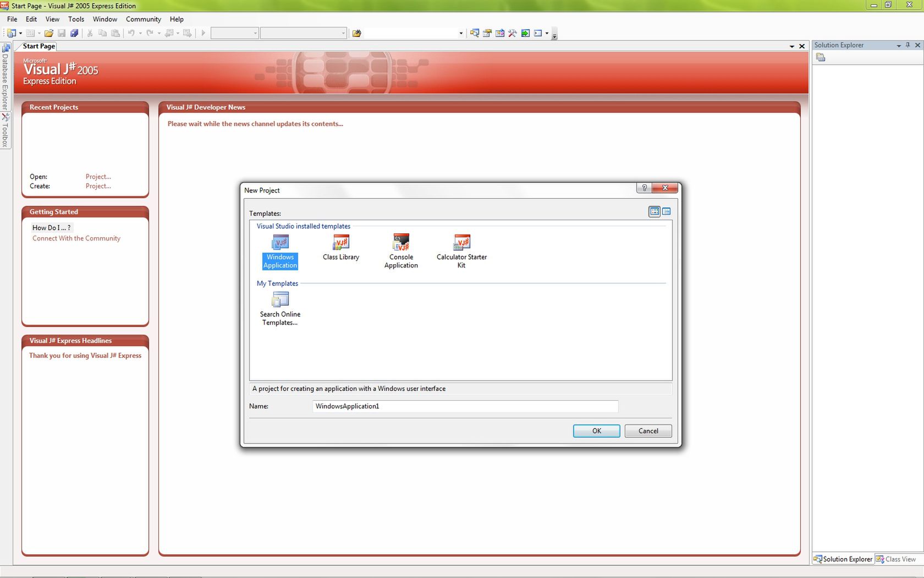Screen dimensions: 924x578
Task: Click the Undo arrow icon
Action: pyautogui.click(x=131, y=33)
